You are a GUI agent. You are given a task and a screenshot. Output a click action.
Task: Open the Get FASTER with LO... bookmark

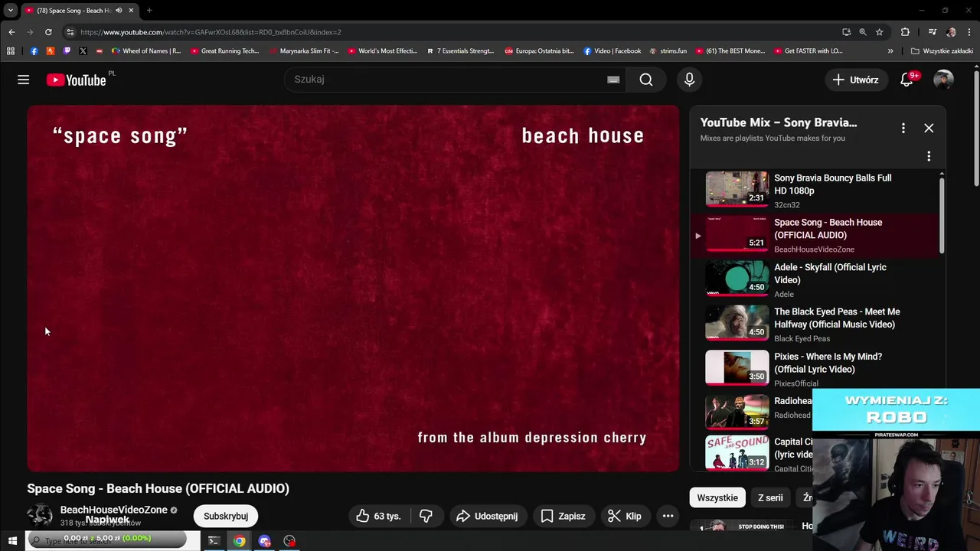coord(808,51)
